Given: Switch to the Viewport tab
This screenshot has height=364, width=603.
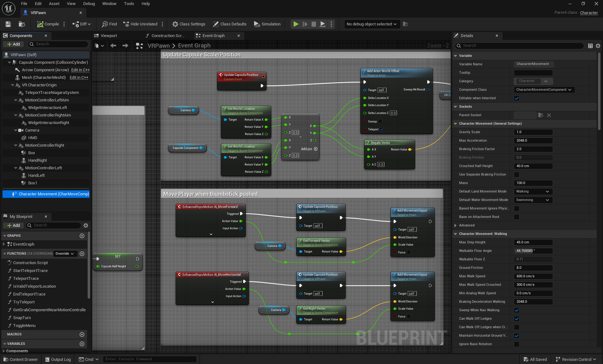Looking at the screenshot, I should coord(109,36).
